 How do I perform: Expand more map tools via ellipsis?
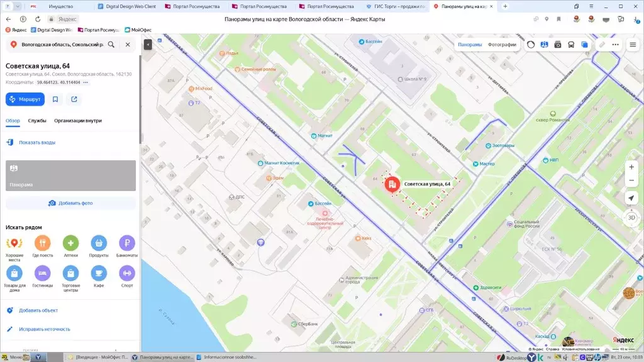[x=615, y=45]
